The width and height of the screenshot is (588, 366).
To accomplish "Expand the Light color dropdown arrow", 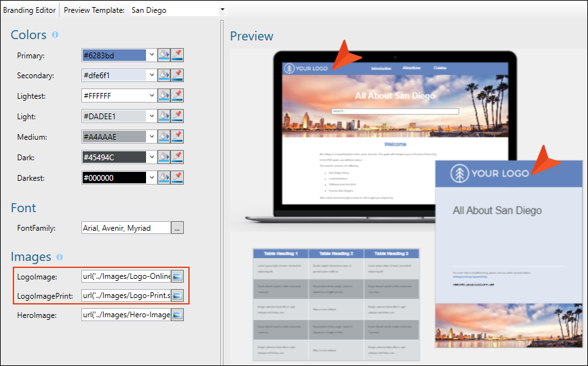I will 152,117.
